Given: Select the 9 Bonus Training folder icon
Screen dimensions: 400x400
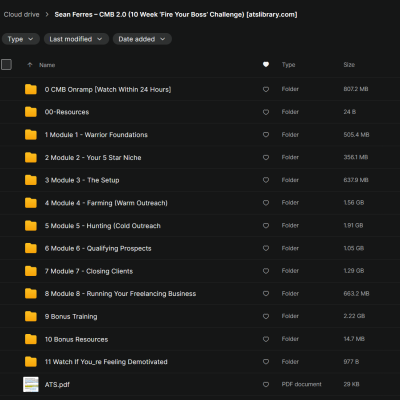Looking at the screenshot, I should coord(31,316).
